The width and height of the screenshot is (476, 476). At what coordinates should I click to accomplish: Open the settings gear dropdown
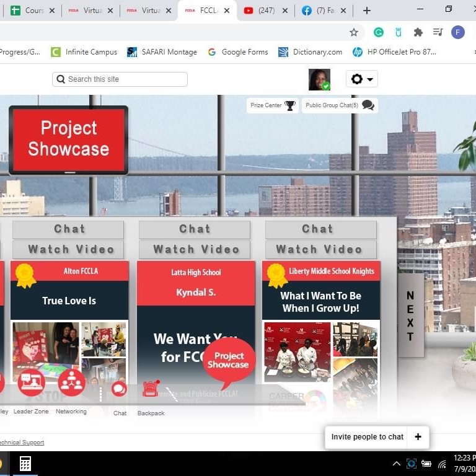click(361, 79)
